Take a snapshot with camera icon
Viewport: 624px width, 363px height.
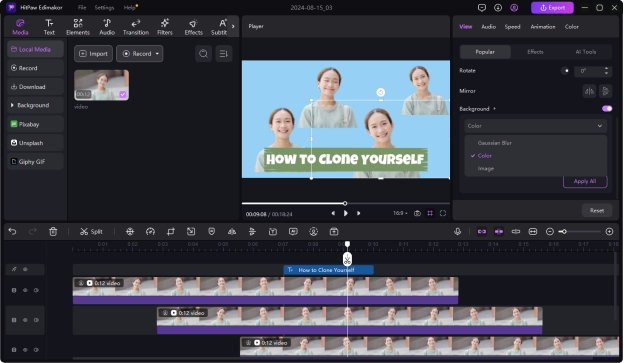coord(417,213)
